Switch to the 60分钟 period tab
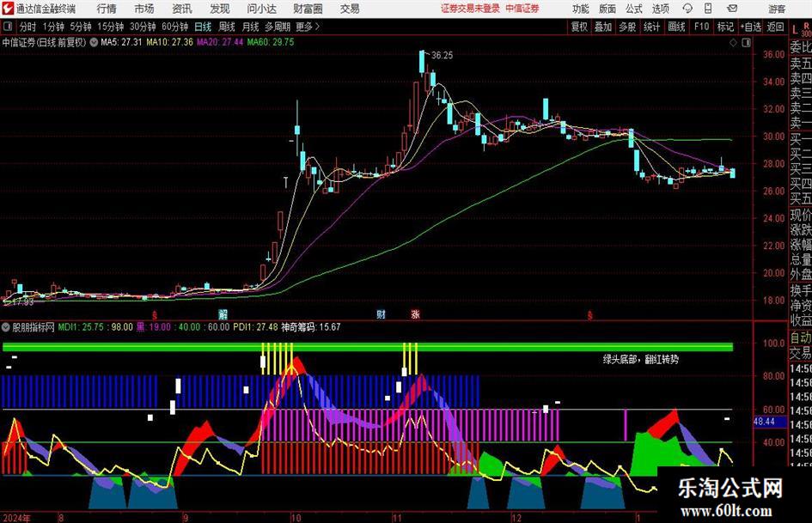 point(175,27)
